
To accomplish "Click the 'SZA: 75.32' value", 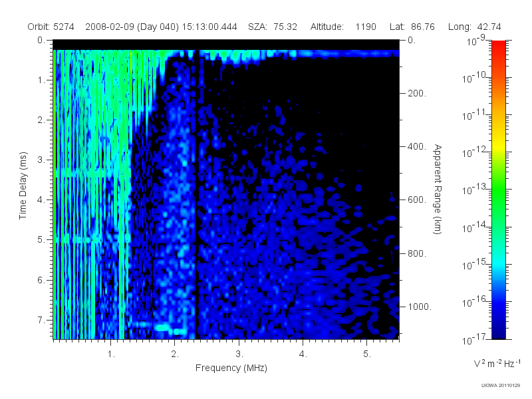I will coord(273,27).
